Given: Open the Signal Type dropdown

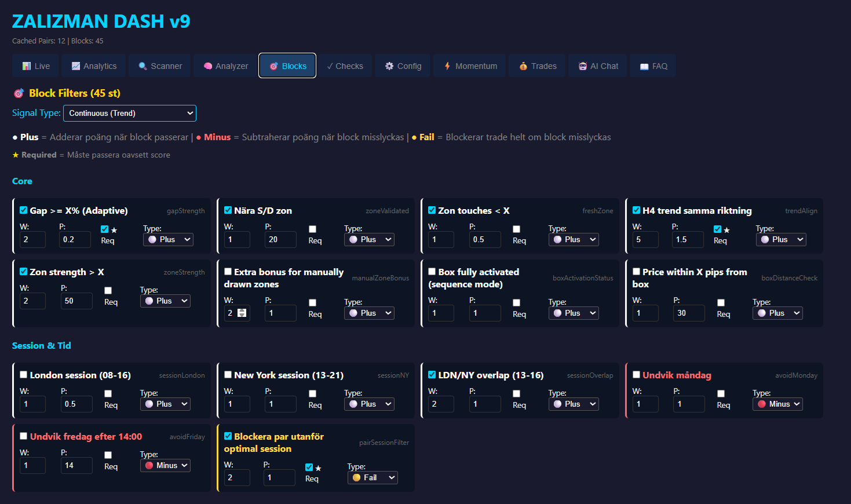Looking at the screenshot, I should 130,114.
